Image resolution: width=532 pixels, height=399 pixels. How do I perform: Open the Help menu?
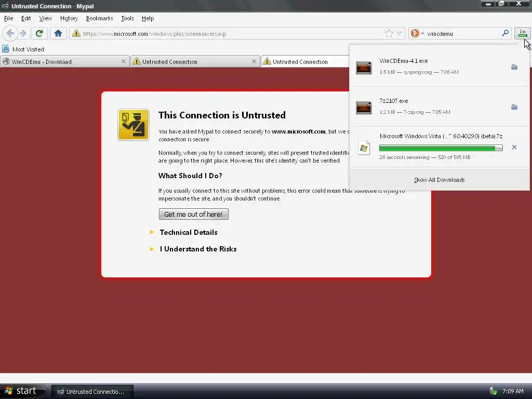pyautogui.click(x=148, y=18)
